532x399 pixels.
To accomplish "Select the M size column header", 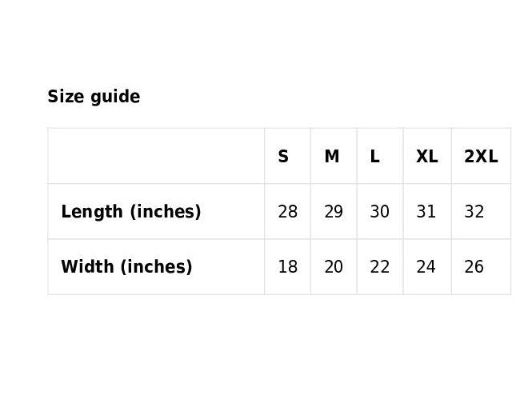I will 331,157.
